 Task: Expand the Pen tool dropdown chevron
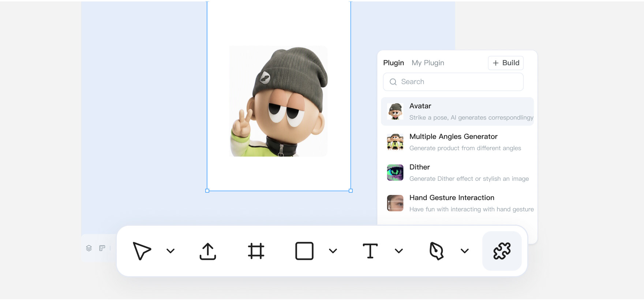pyautogui.click(x=465, y=251)
